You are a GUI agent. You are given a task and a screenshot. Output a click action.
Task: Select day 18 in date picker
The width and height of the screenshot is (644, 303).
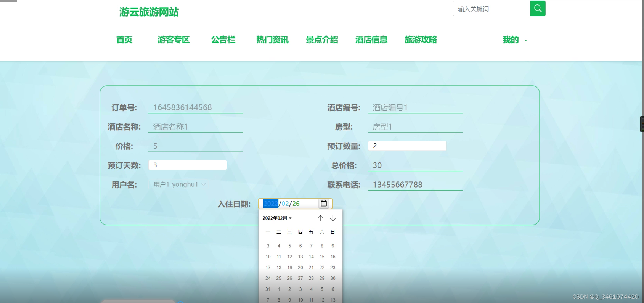pos(279,267)
